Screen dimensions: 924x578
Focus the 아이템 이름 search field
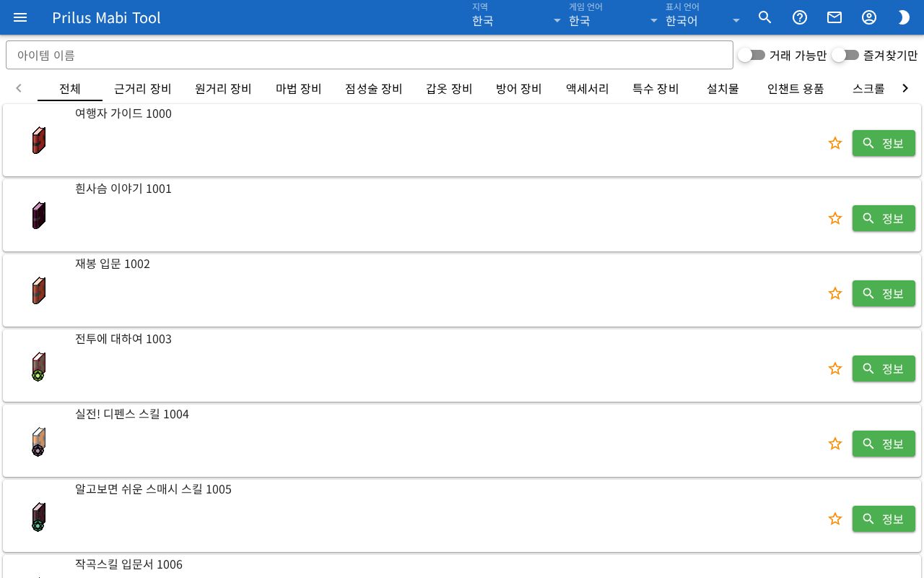370,55
